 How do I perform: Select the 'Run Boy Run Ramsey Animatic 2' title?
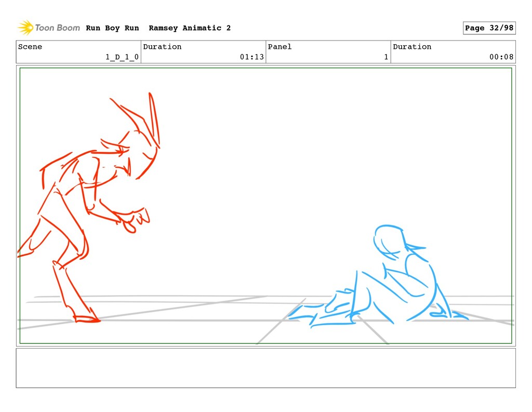click(x=158, y=28)
